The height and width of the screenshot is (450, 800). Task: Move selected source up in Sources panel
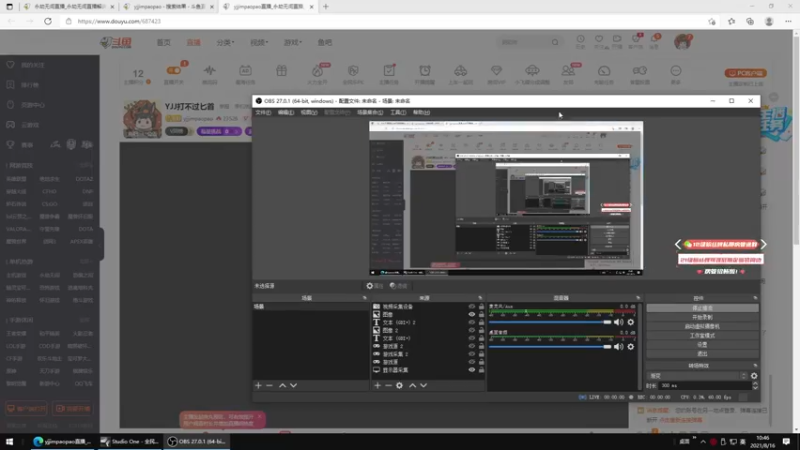point(412,386)
